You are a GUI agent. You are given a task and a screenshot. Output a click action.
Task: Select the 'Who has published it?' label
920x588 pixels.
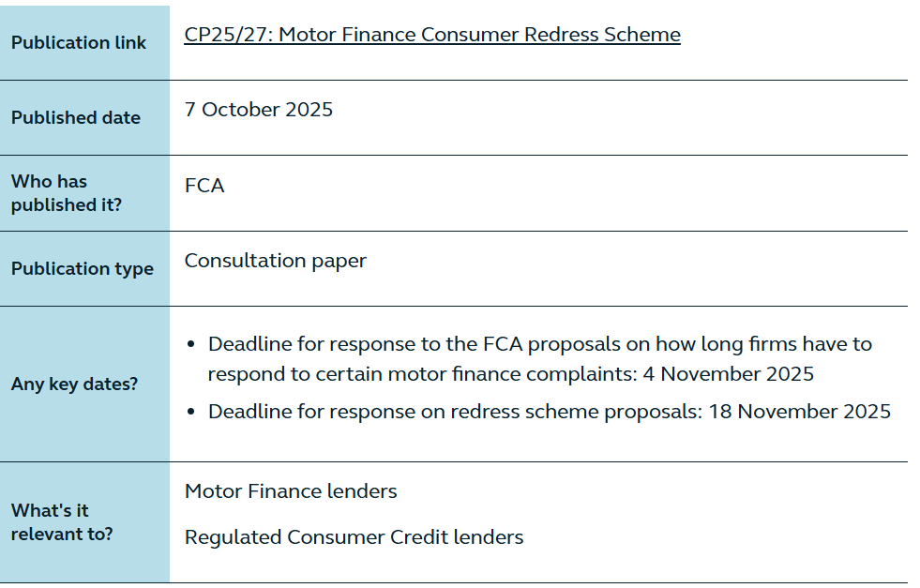pos(67,193)
